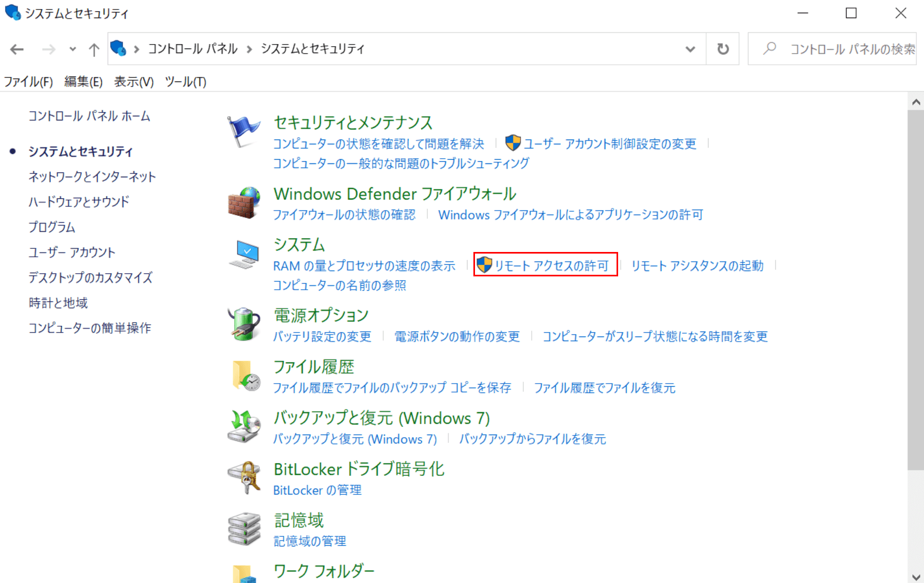Image resolution: width=924 pixels, height=583 pixels.
Task: Click the Windows Defender Firewall brick wall icon
Action: point(244,203)
